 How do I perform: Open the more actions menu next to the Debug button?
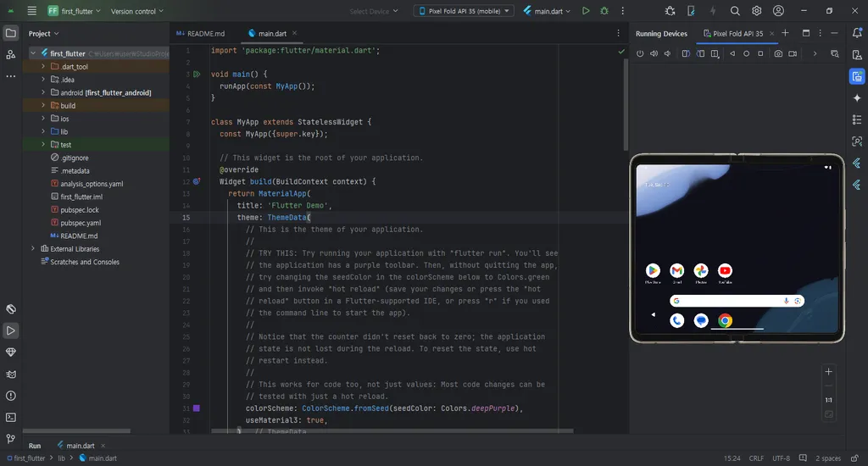tap(623, 11)
